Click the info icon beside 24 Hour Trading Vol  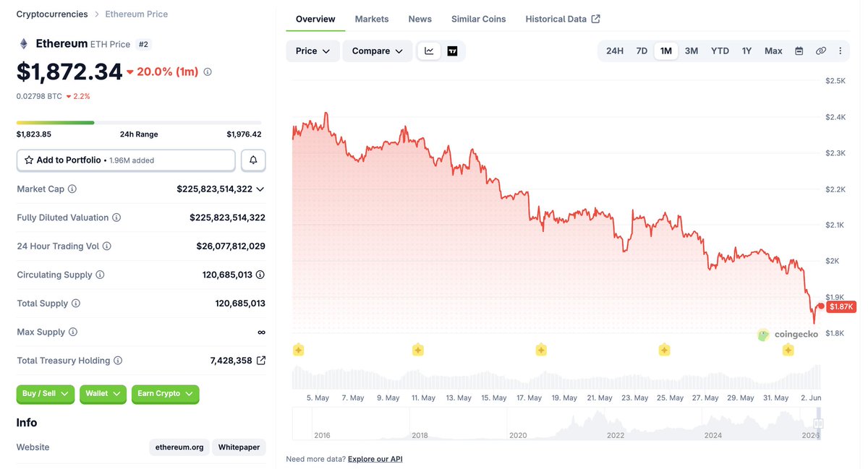point(107,246)
